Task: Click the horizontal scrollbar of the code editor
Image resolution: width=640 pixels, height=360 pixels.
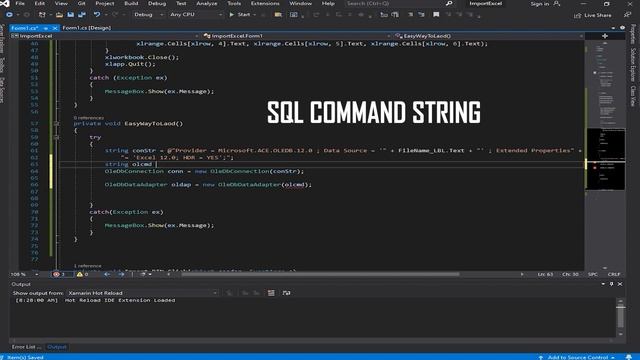Action: pos(320,274)
